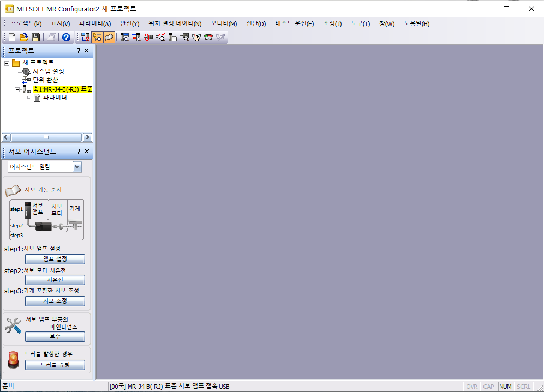Open the 진단(D) menu
Viewport: 544px width, 392px height.
pos(256,23)
